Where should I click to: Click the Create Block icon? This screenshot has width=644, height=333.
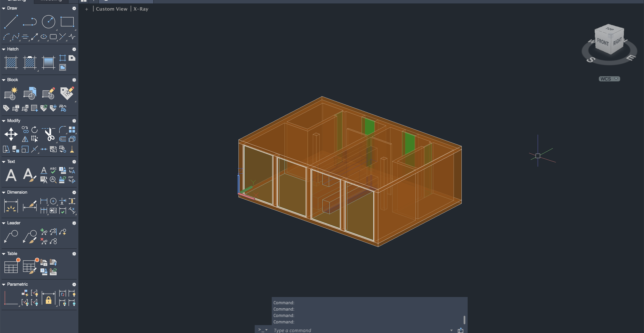(x=11, y=93)
